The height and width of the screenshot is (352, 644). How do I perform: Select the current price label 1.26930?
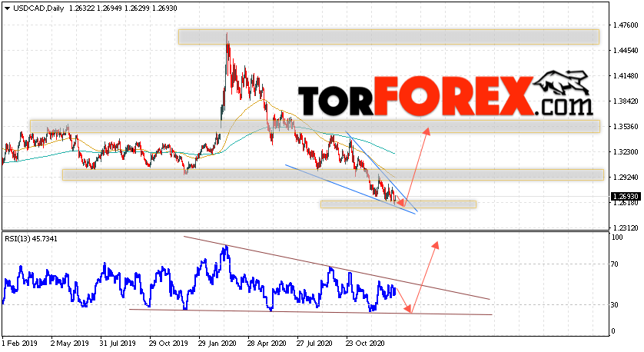625,196
